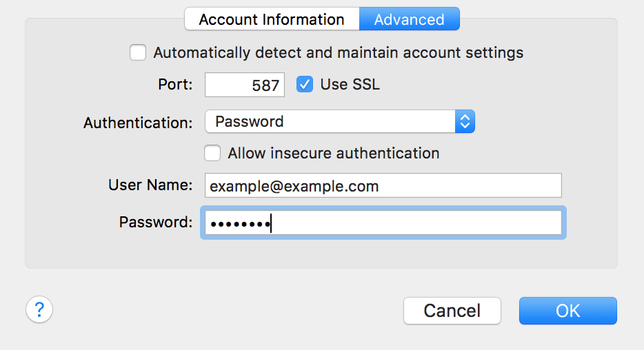Open help via the question mark button

point(39,309)
